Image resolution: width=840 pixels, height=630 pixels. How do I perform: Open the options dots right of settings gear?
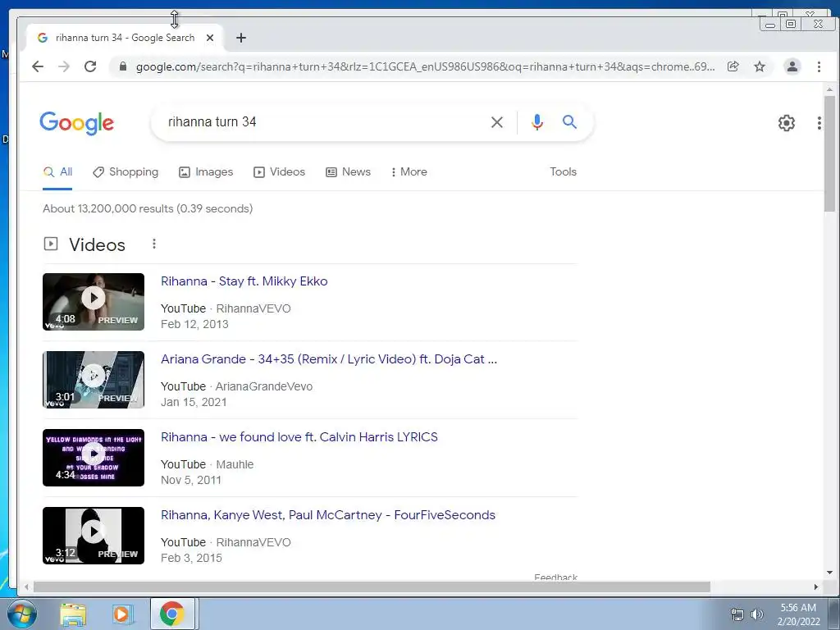(819, 123)
